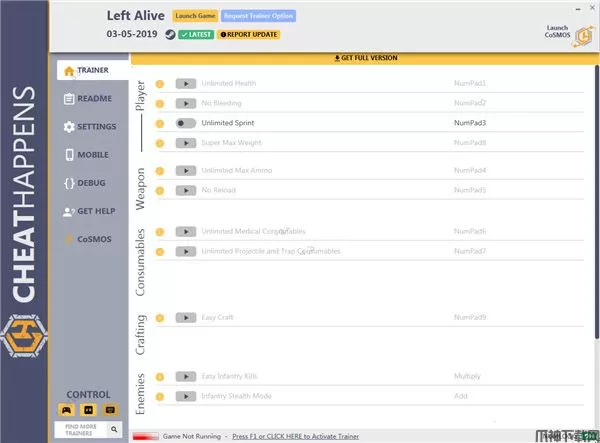Click the Cheat Happens hexagon logo

24,336
